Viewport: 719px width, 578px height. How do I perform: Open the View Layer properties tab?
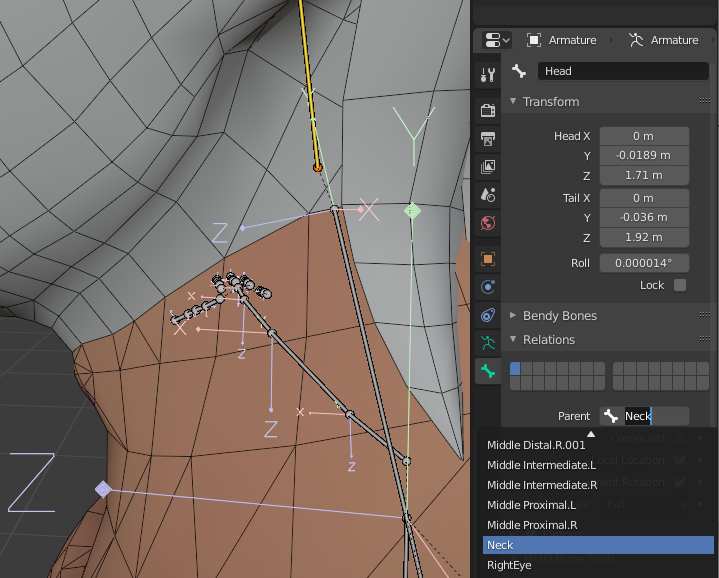(x=488, y=167)
